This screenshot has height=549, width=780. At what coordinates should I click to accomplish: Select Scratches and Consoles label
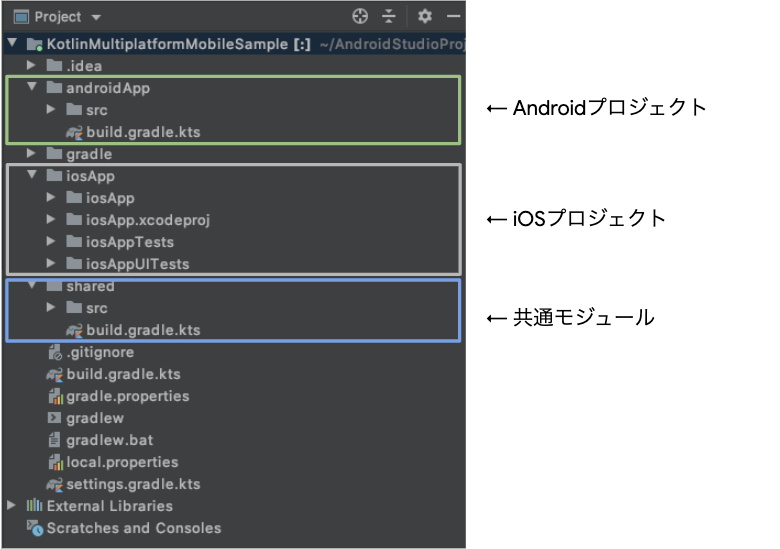click(134, 528)
